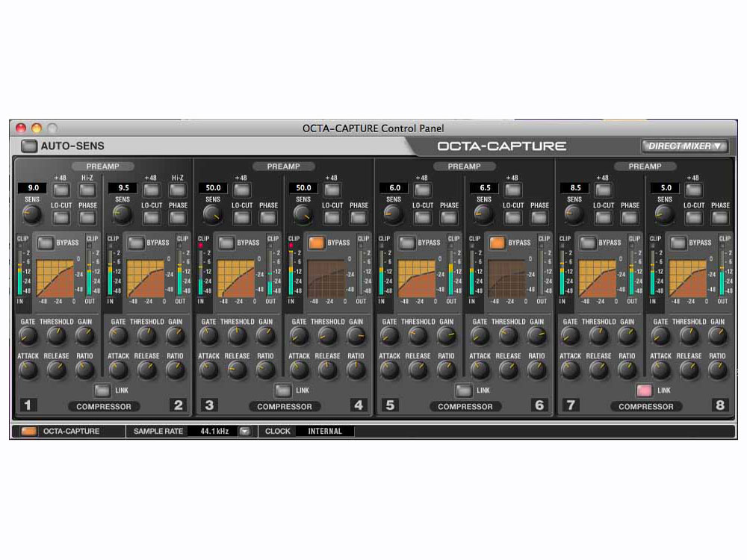
Task: Enable +48 phantom power on channel 1
Action: (x=61, y=190)
